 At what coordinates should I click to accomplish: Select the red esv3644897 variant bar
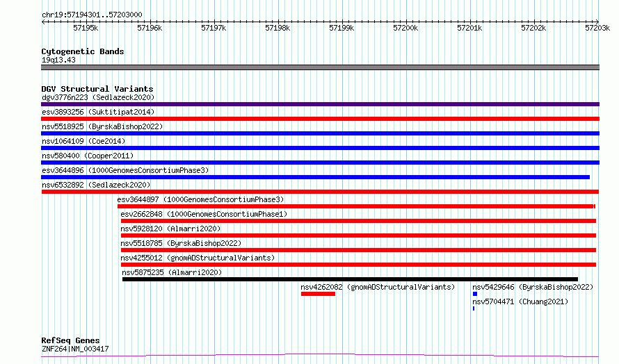356,206
